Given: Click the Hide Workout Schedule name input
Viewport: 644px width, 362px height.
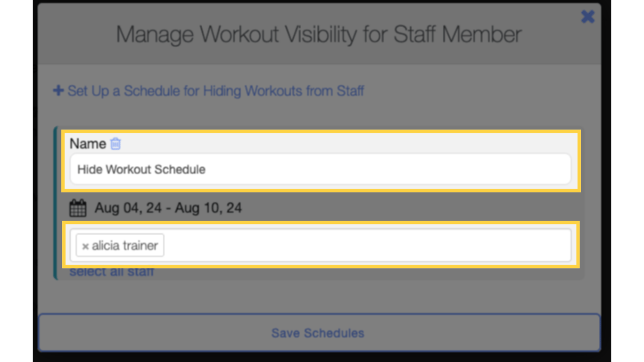Looking at the screenshot, I should coord(321,169).
